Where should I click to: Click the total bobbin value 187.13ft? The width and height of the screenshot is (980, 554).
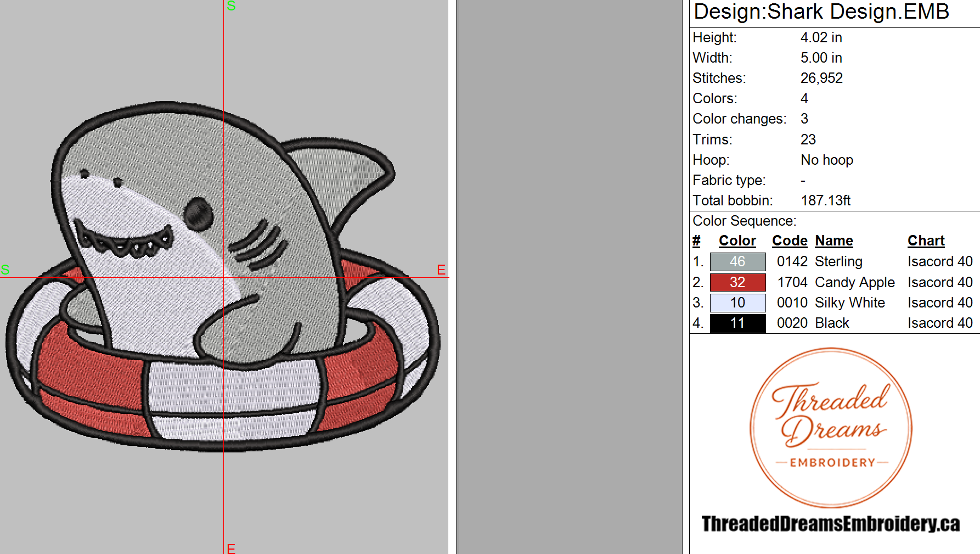click(x=825, y=200)
